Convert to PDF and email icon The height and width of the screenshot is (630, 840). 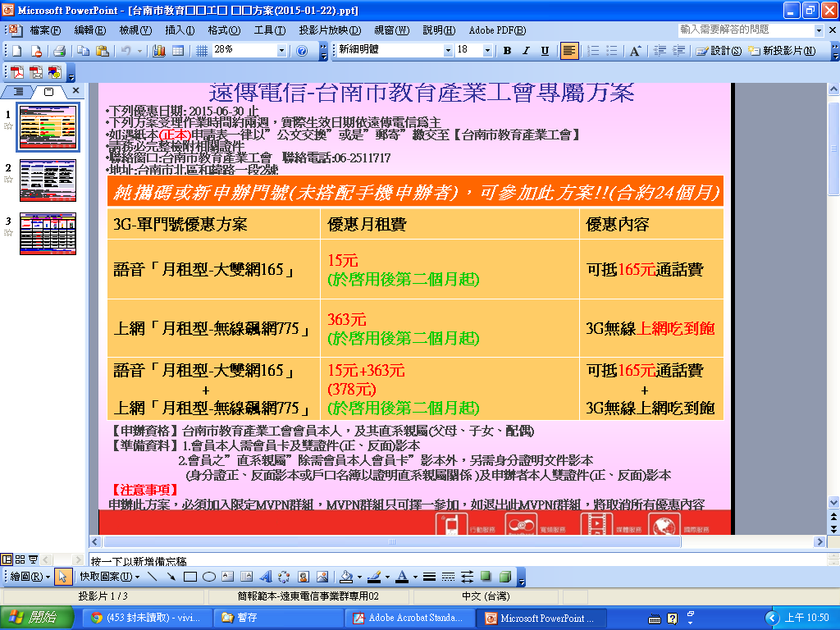[x=36, y=72]
